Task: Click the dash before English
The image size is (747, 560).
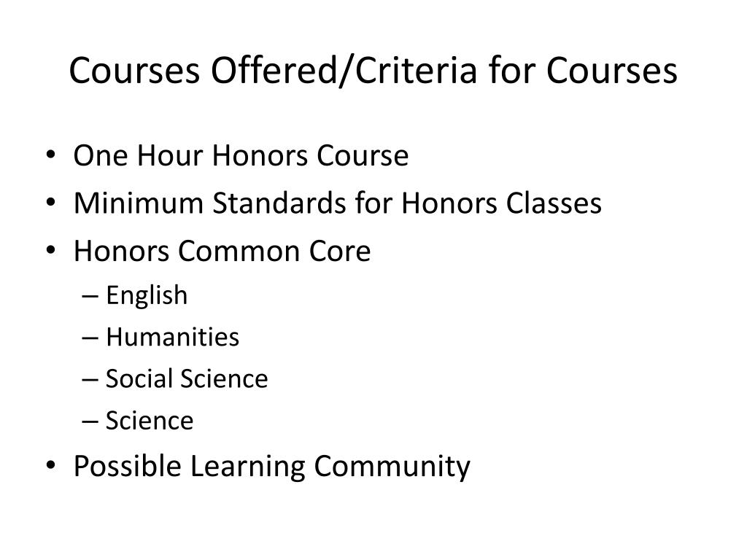Action: pos(90,297)
